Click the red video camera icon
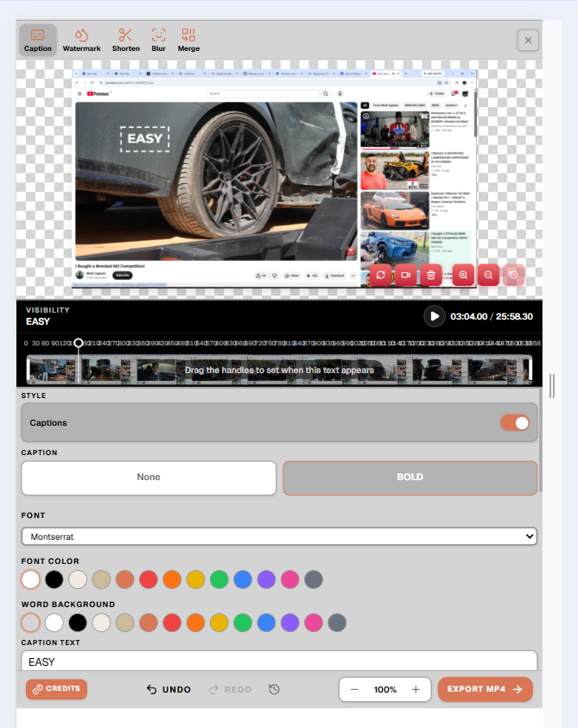Viewport: 578px width, 728px height. [x=405, y=275]
